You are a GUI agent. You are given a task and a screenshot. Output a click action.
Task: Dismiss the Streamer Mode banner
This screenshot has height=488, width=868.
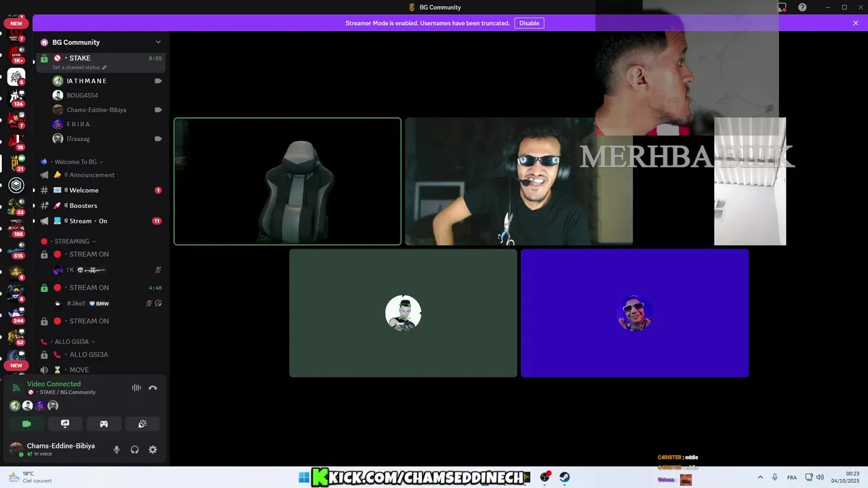click(856, 23)
